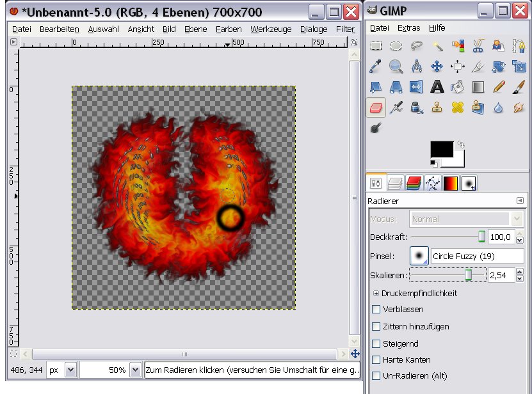532x394 pixels.
Task: Open the Werkzeuge menu
Action: tap(271, 29)
